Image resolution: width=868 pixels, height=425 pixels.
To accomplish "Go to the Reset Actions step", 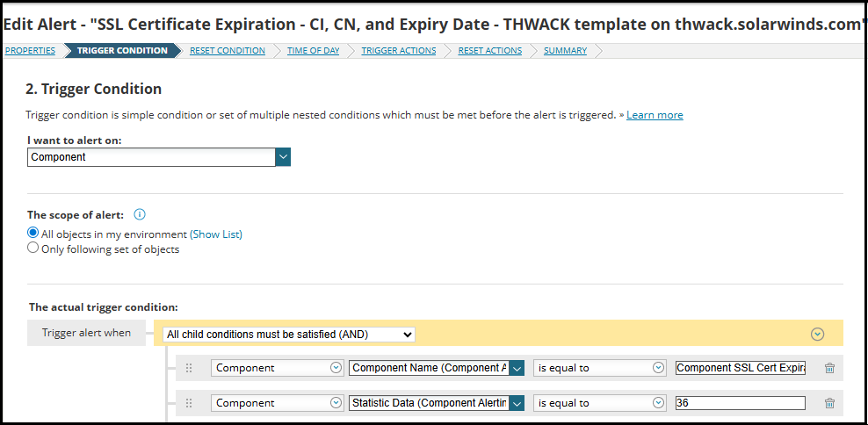I will (490, 50).
